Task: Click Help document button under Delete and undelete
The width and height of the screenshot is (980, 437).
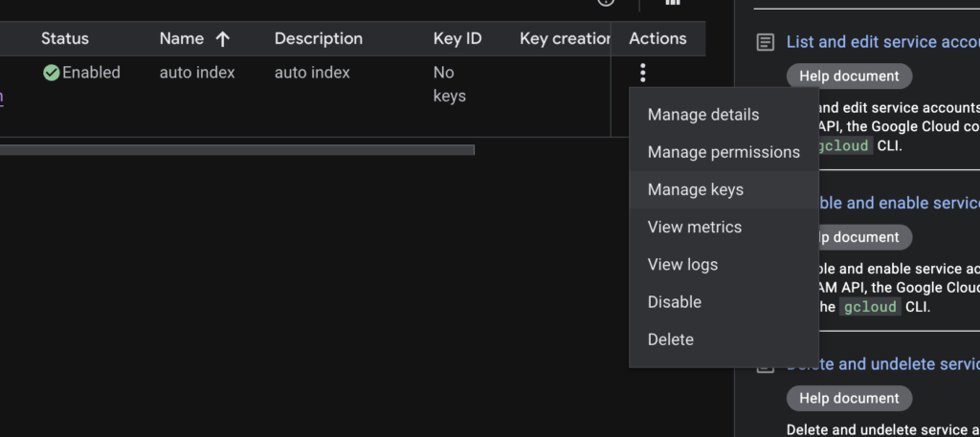Action: (x=849, y=398)
